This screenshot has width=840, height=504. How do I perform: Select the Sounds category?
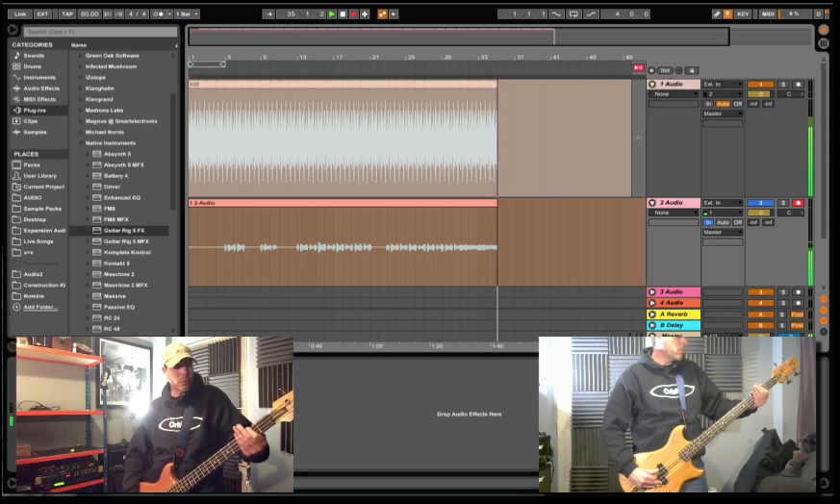(34, 56)
